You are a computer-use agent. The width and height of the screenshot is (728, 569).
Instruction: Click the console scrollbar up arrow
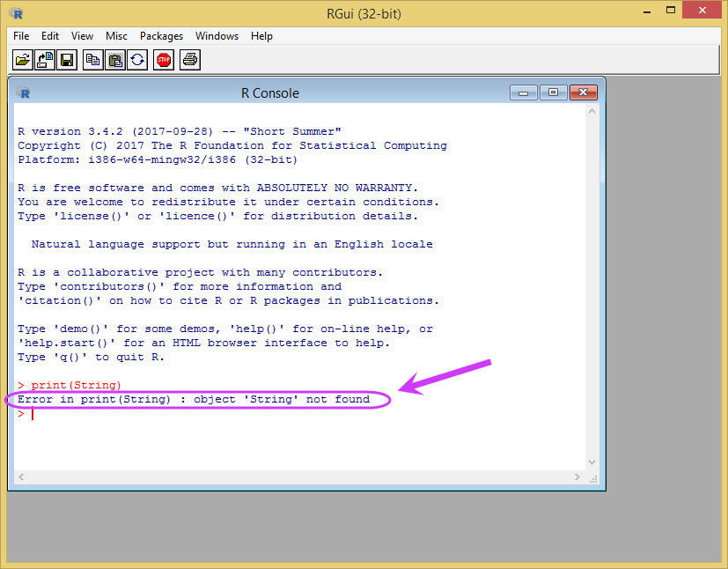click(x=592, y=112)
